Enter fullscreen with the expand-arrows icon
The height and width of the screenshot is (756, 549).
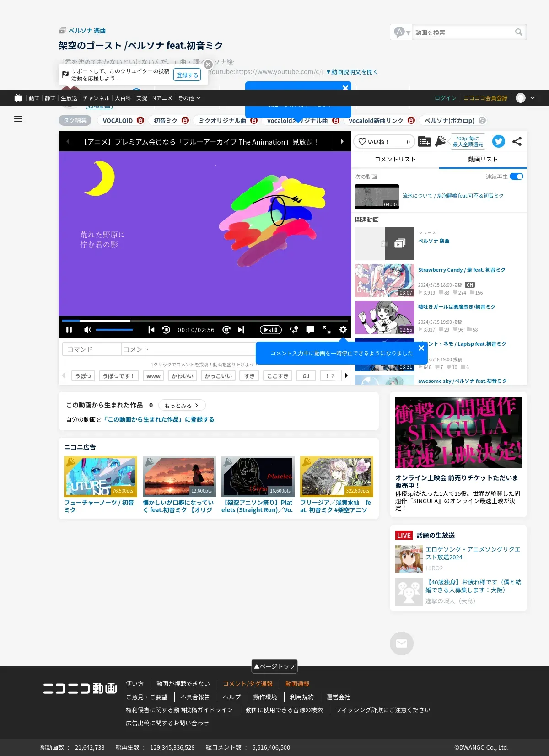click(327, 330)
